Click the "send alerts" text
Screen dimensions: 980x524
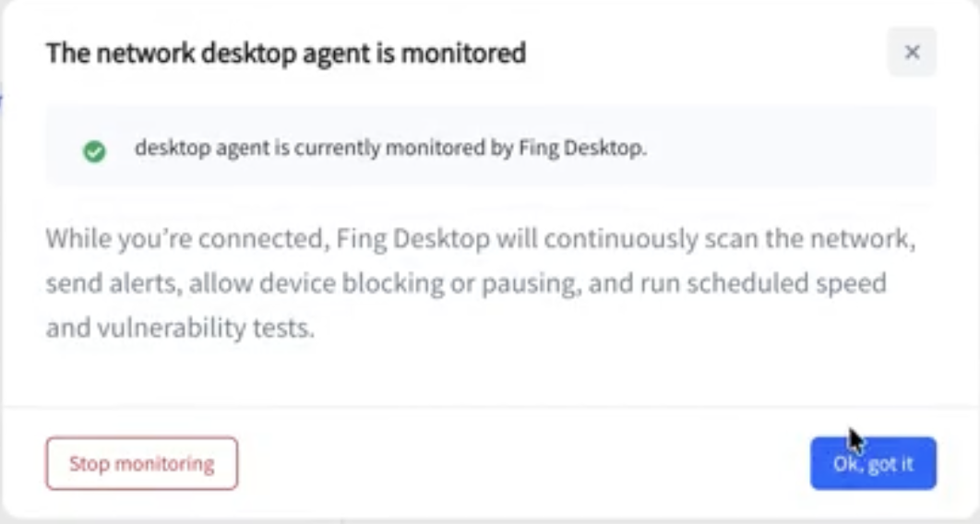(x=111, y=283)
